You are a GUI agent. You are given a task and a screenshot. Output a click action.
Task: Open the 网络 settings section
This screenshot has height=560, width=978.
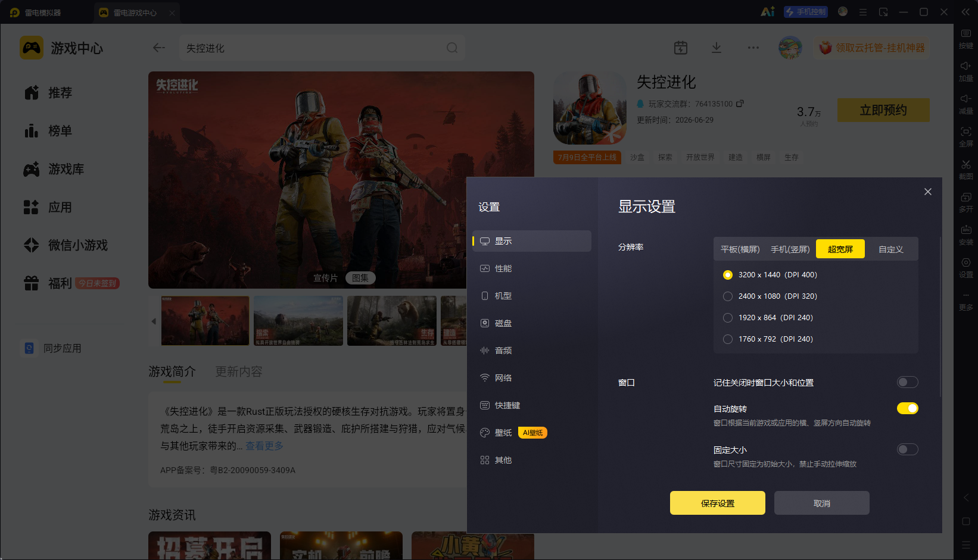532,378
